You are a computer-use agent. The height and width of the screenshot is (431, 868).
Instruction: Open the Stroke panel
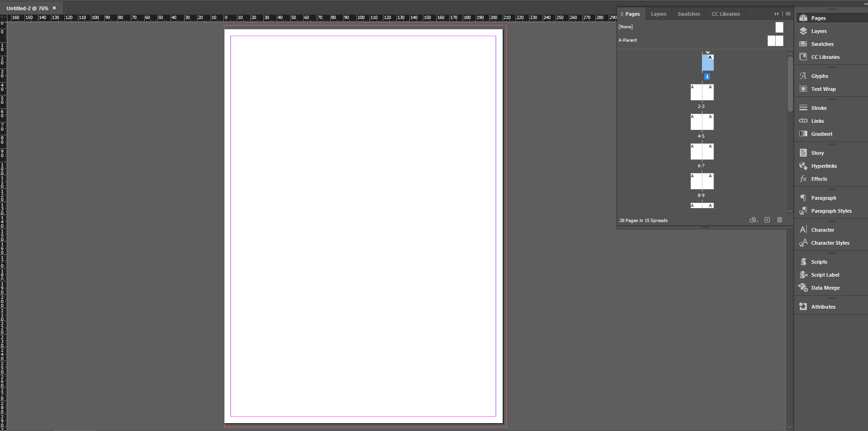(x=818, y=108)
